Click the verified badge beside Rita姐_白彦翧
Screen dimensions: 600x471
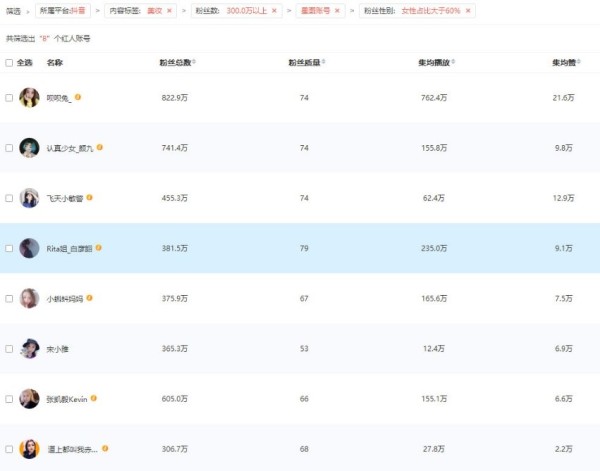(x=98, y=247)
